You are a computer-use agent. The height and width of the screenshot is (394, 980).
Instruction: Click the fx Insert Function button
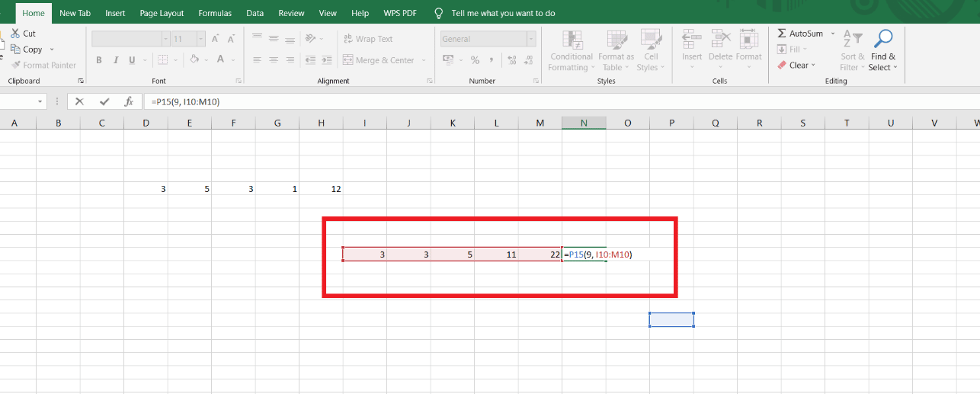click(x=129, y=101)
